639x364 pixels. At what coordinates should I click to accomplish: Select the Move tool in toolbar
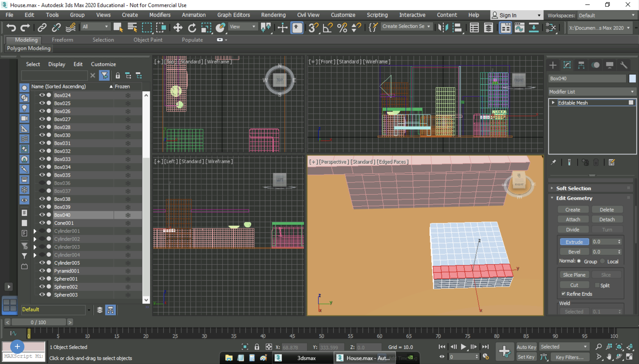pyautogui.click(x=176, y=28)
